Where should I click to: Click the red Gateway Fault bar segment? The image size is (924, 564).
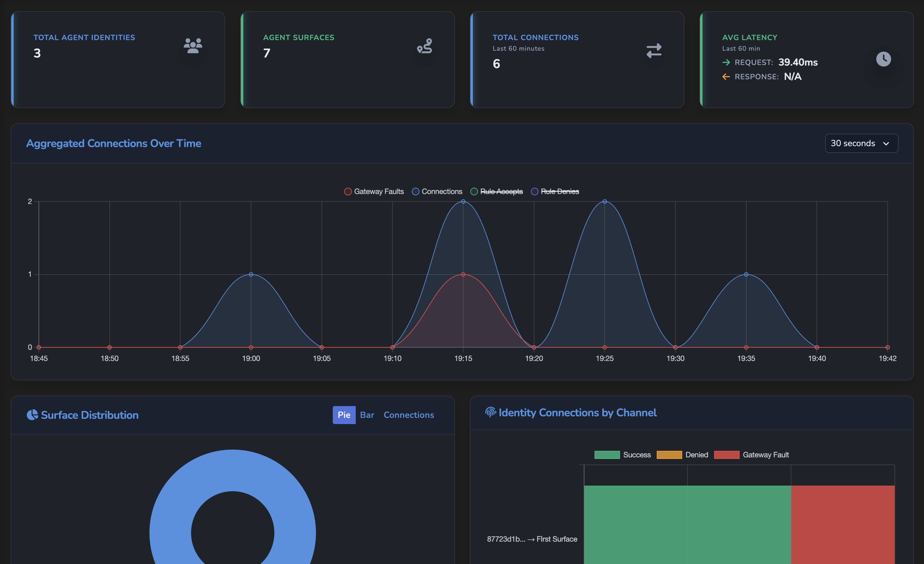(x=843, y=525)
